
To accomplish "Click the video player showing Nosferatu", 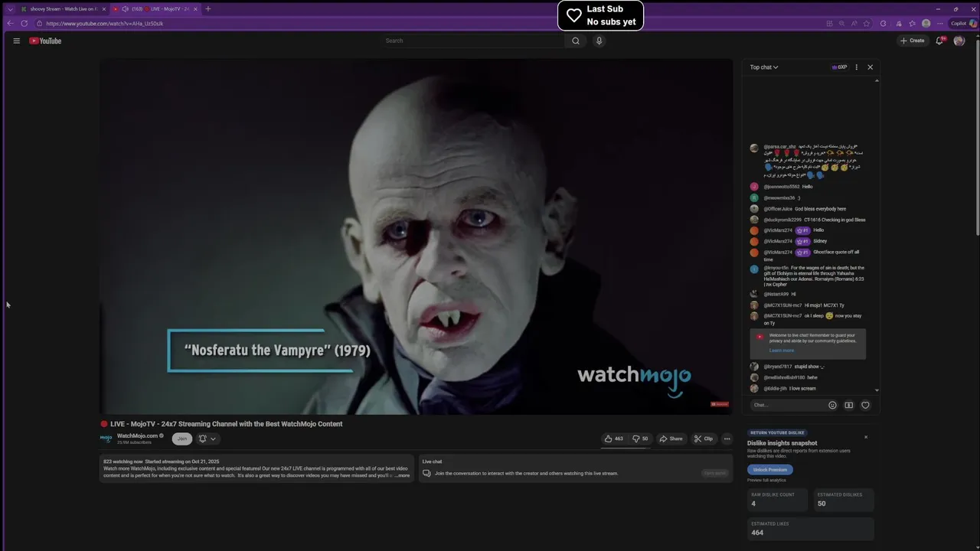I will click(416, 236).
